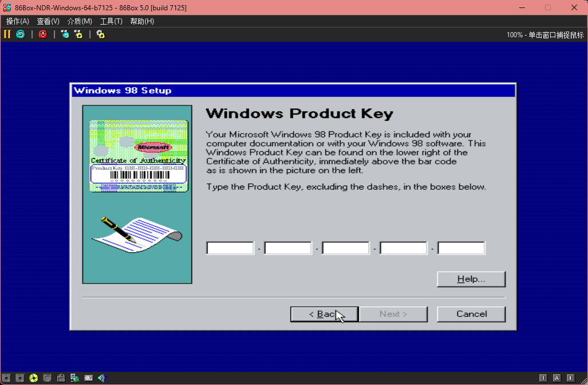Viewport: 588px width, 385px height.
Task: Click the 86Box app icon in title bar
Action: pos(7,7)
